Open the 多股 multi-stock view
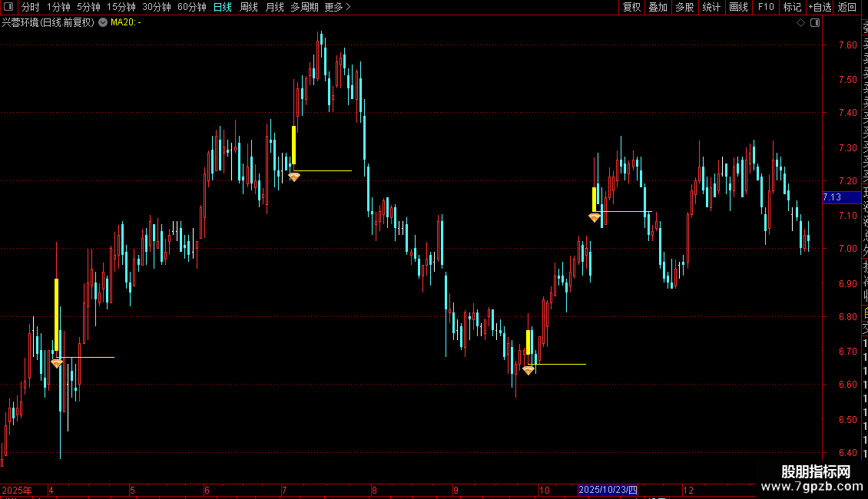868x499 pixels. point(684,7)
